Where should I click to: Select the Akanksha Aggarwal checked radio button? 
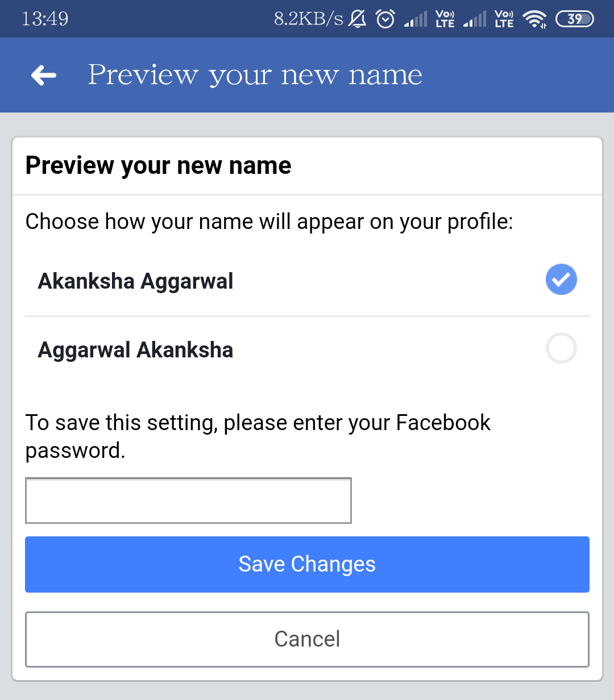click(561, 280)
